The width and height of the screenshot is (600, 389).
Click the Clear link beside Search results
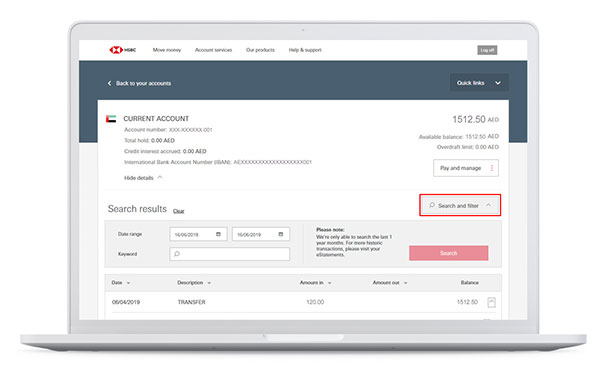pos(178,211)
